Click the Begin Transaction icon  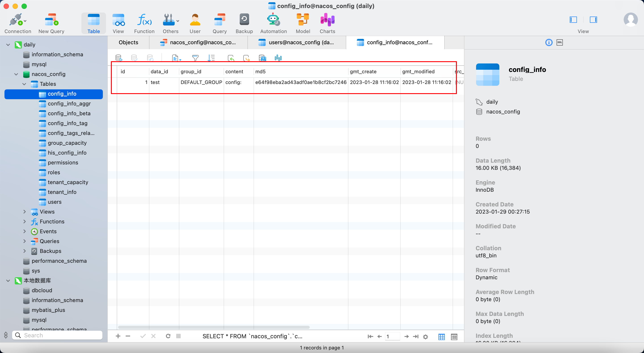click(119, 58)
